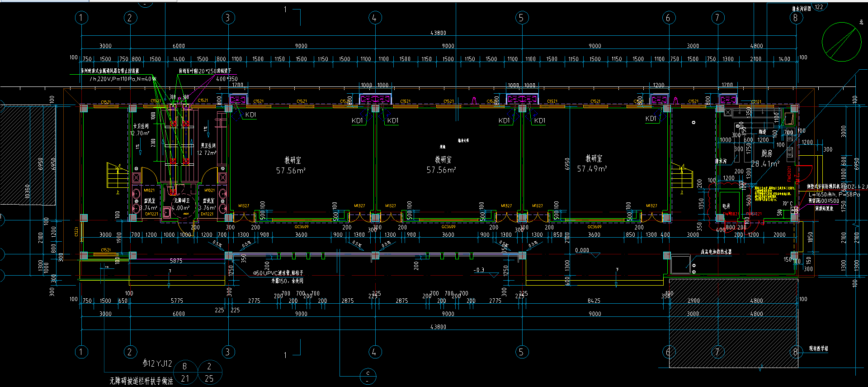
Task: Click the detail reference circle 8 over 21
Action: pos(185,372)
